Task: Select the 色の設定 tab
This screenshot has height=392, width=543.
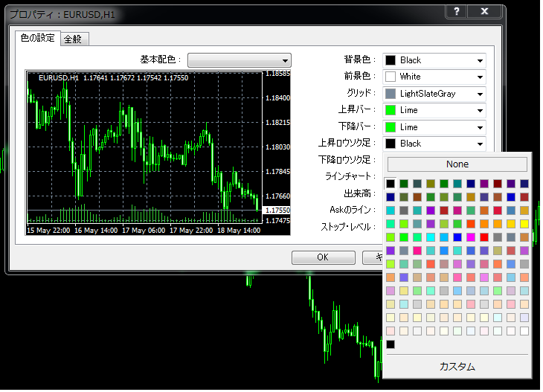Action: [x=38, y=38]
